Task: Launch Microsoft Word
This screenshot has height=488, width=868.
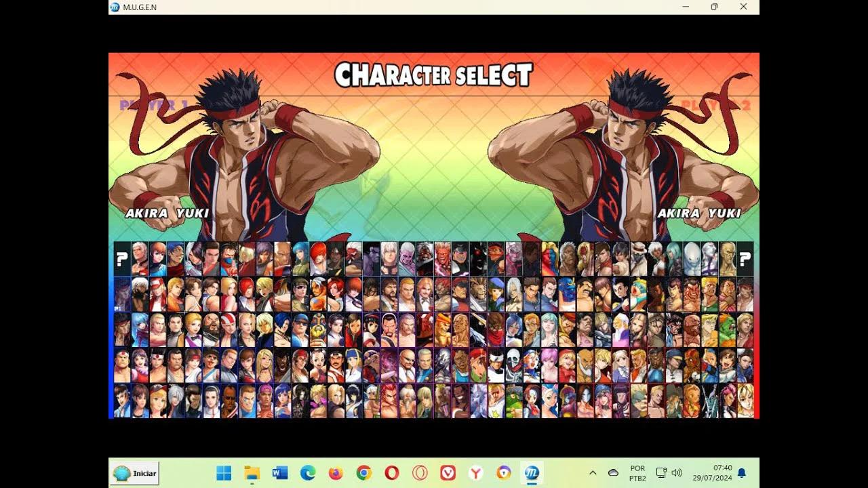Action: (x=279, y=473)
